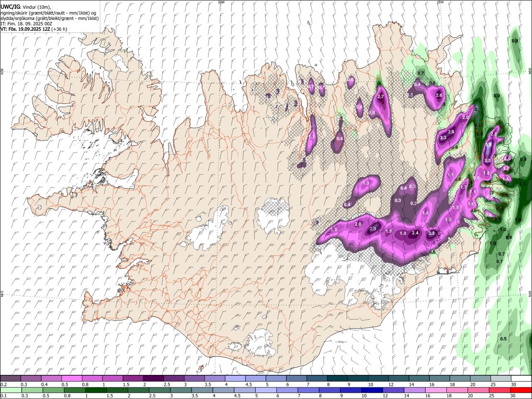Click the '15W' longitude label at the top edge

[440, 2]
